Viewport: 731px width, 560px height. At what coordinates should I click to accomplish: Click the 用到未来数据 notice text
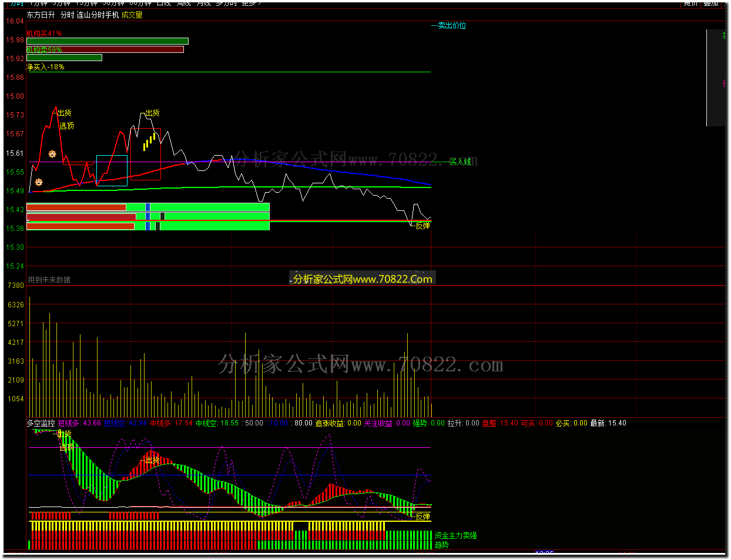pos(49,280)
